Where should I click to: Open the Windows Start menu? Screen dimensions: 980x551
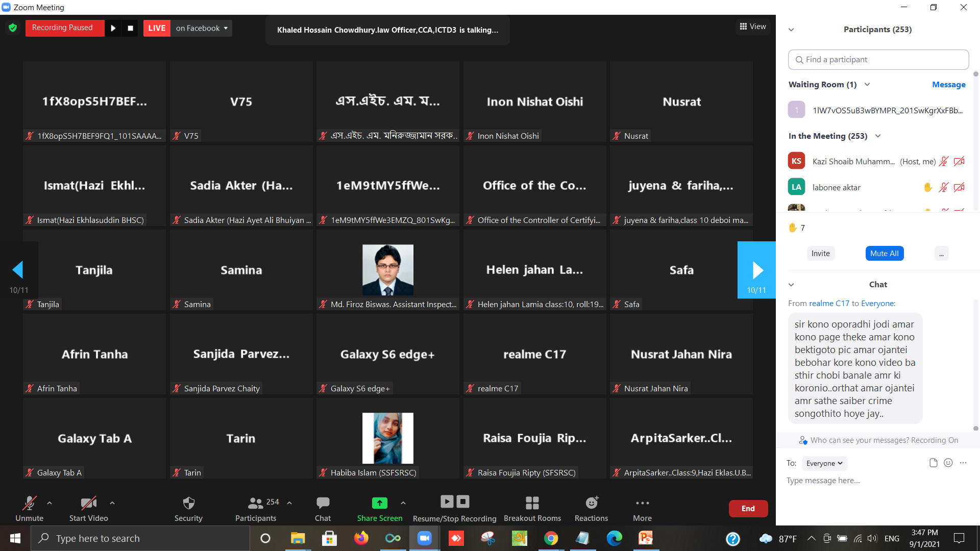[x=15, y=538]
